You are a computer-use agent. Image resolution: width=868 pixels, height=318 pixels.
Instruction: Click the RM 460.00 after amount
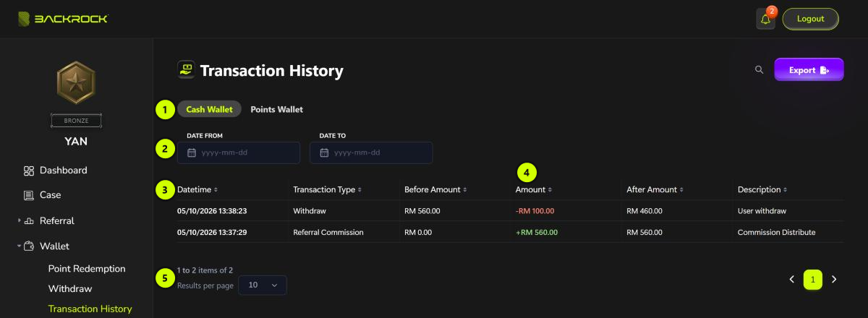[x=644, y=211]
